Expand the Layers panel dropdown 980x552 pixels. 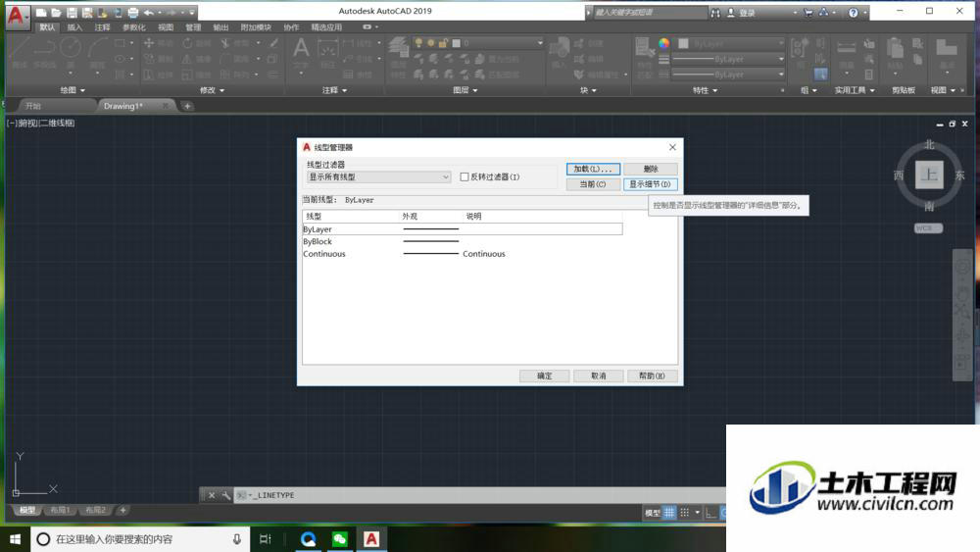(465, 90)
